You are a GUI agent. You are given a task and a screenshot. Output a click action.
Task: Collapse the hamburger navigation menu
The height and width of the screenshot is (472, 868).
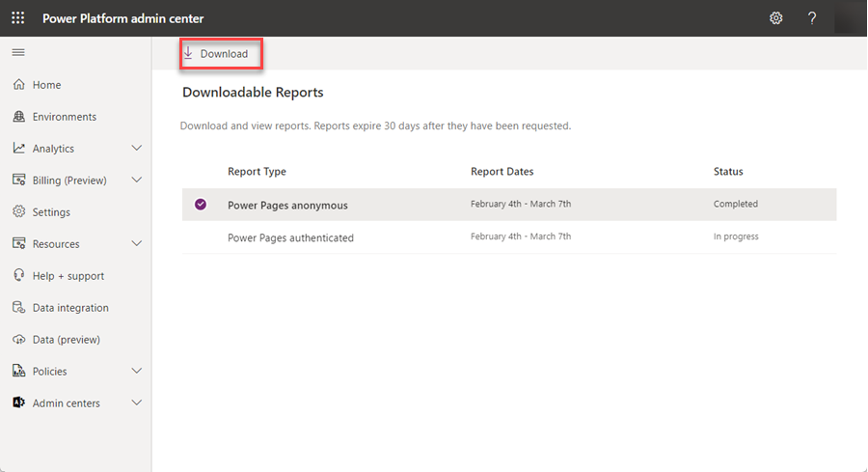coord(18,52)
